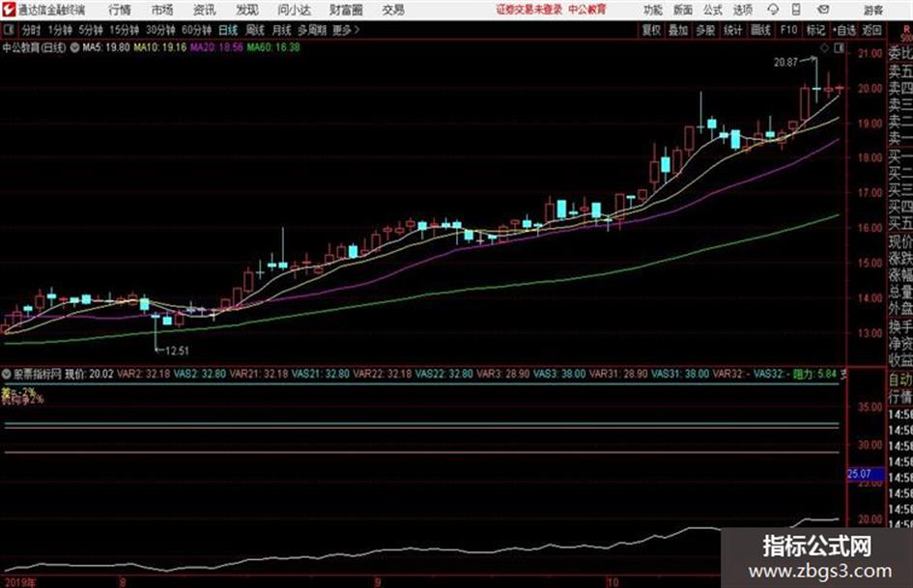The height and width of the screenshot is (588, 913).
Task: Click the 现价: 20.02 indicator value
Action: 89,374
